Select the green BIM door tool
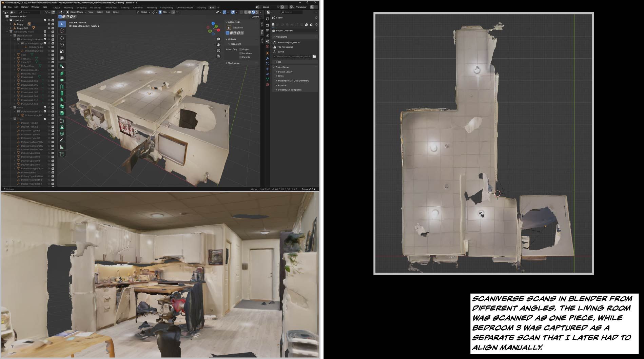The image size is (644, 359). tap(62, 87)
